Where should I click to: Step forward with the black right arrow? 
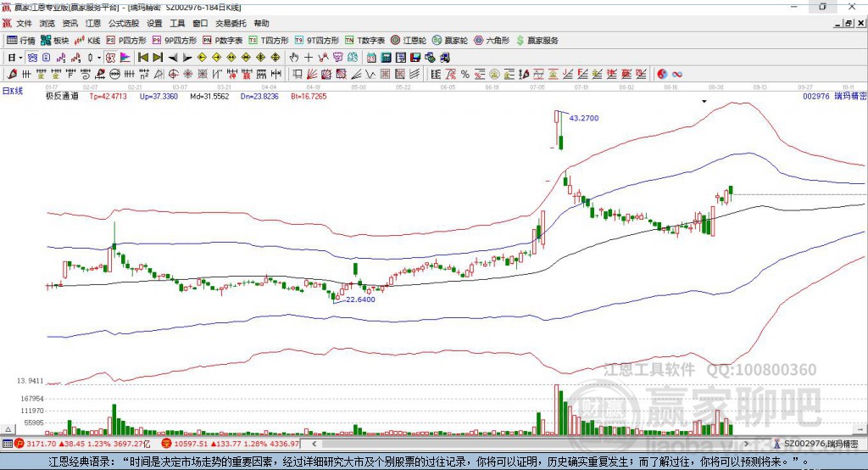point(187,58)
